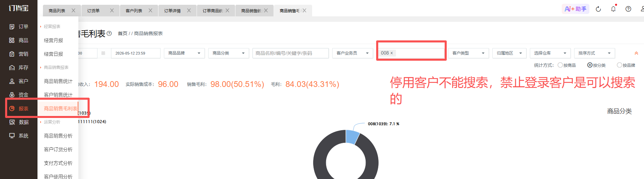Click the help icon beside 毛利表 title
644x179 pixels.
pyautogui.click(x=109, y=33)
